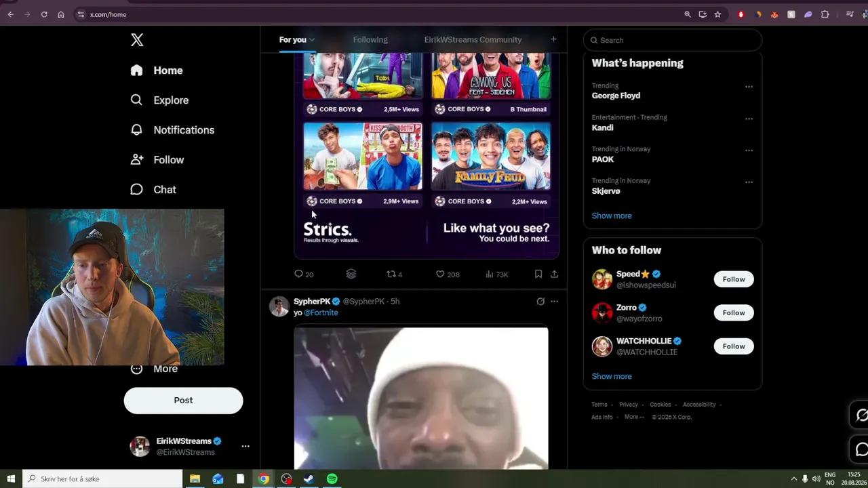Viewport: 868px width, 488px height.
Task: Click the x.com/home address bar
Action: point(380,14)
